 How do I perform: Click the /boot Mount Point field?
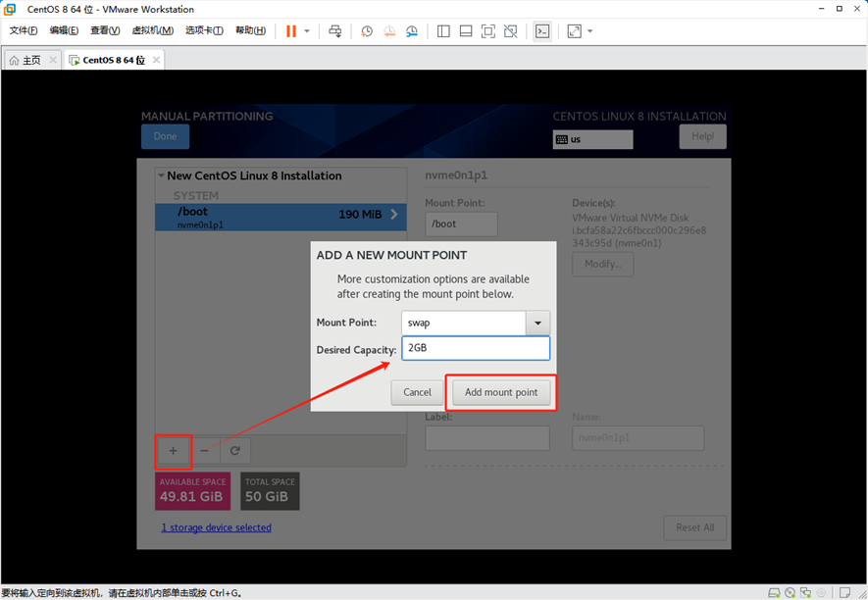click(x=461, y=225)
